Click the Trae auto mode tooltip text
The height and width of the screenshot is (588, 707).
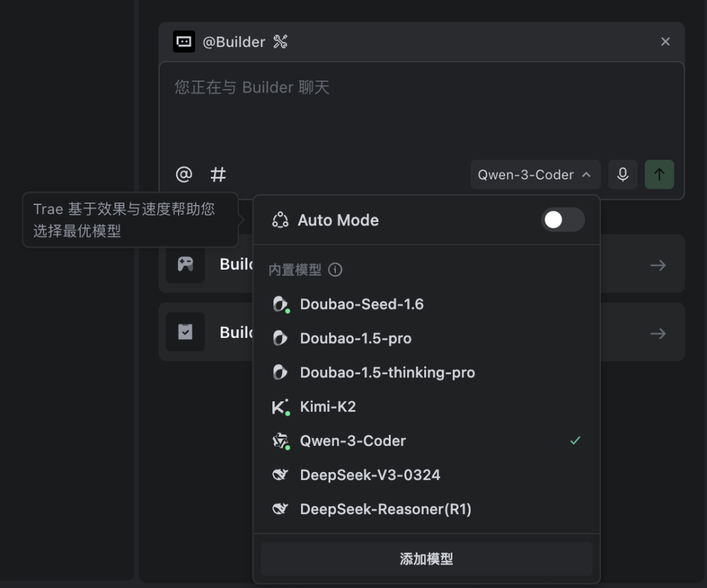click(x=124, y=220)
